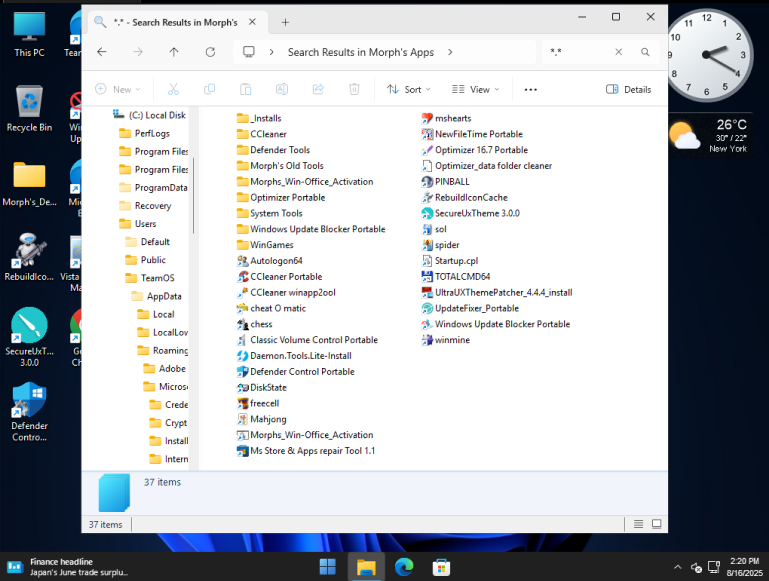Click the search magnifier button

click(x=645, y=52)
